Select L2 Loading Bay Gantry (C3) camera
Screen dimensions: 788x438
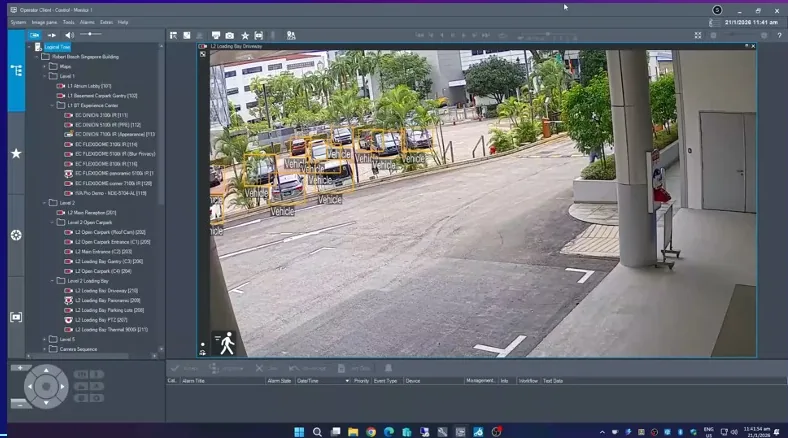tap(109, 261)
